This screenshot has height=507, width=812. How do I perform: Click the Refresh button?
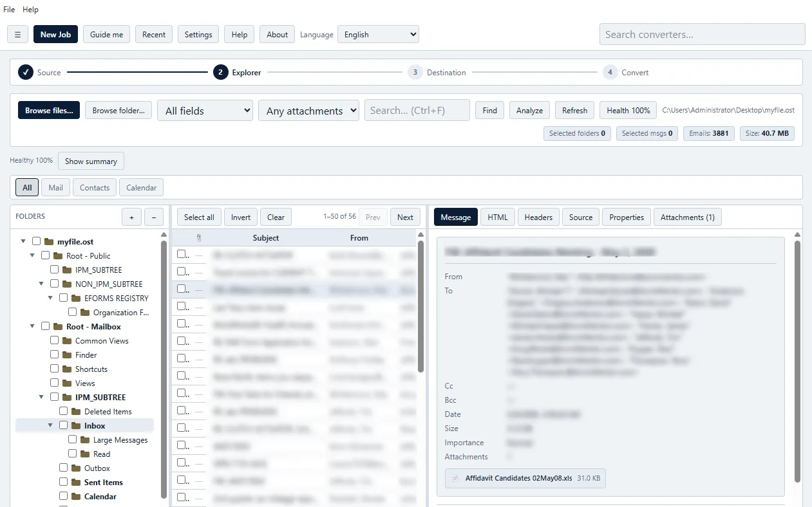tap(574, 110)
